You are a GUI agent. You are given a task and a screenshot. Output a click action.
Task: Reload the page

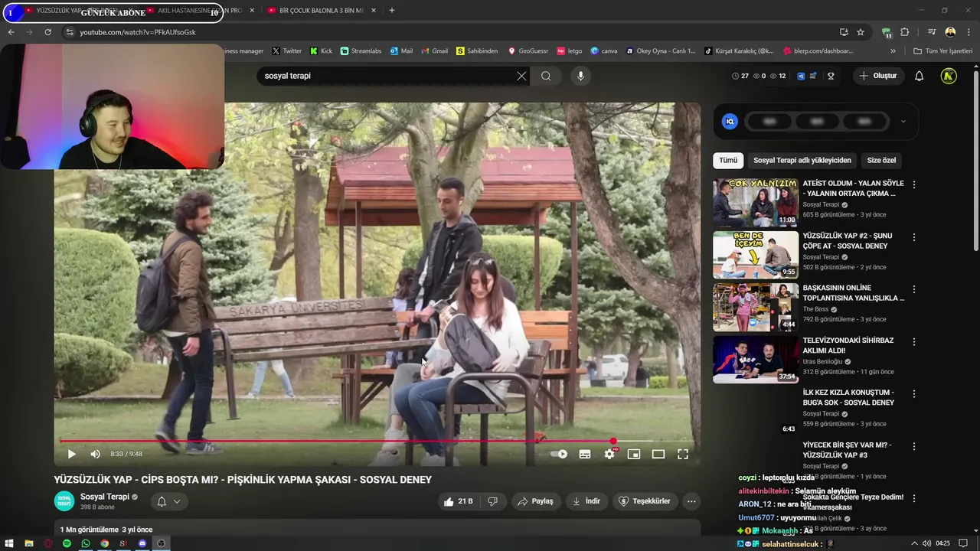[x=47, y=32]
